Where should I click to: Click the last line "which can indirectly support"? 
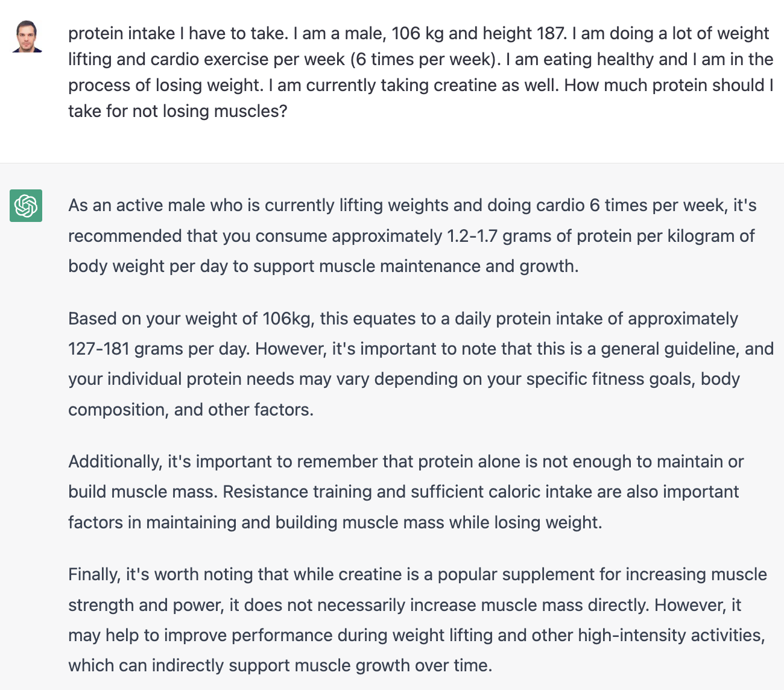(x=280, y=666)
